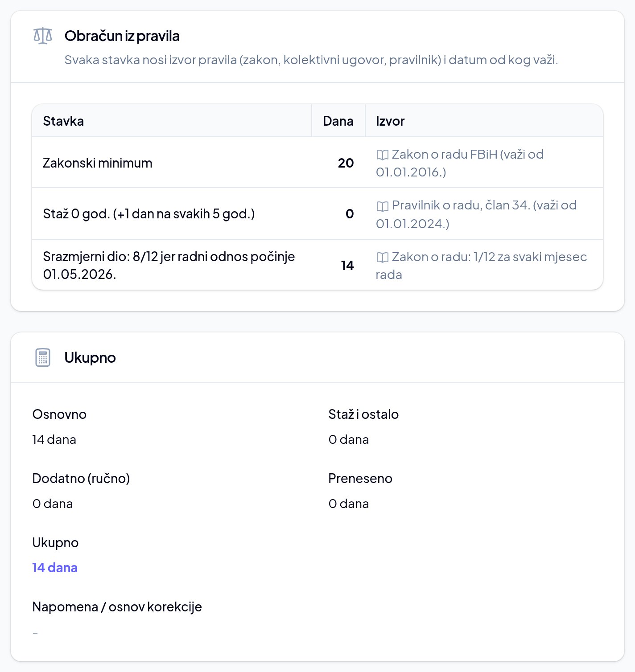Select the Stavka column header
Viewport: 635px width, 672px height.
tap(63, 121)
